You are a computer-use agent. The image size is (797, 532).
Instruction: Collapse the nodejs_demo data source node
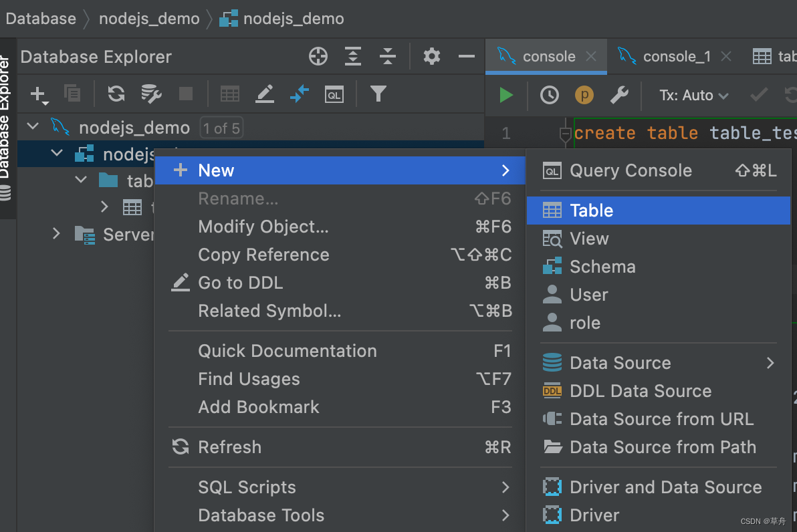point(33,127)
